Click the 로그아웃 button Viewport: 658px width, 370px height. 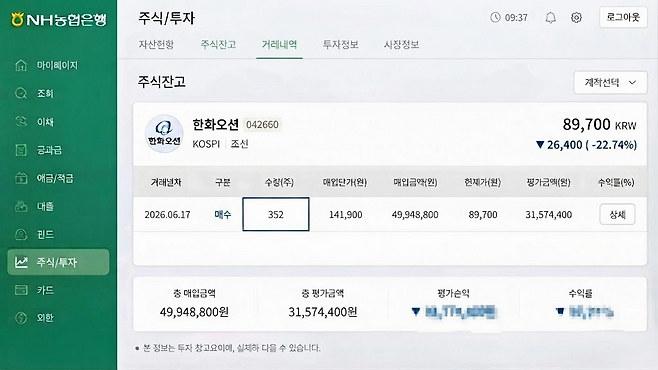623,17
